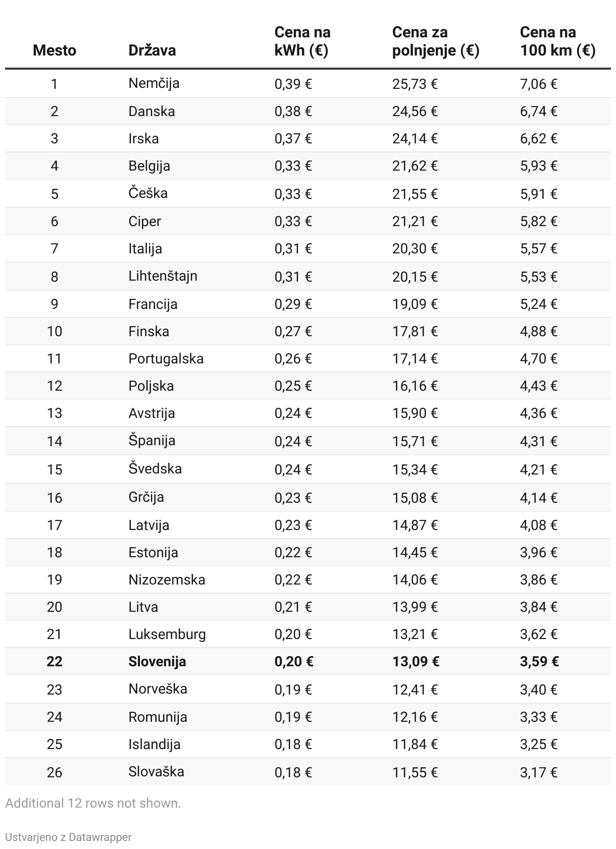Open the Ustvarjeno z Datawrapper link
This screenshot has height=849, width=616.
68,837
